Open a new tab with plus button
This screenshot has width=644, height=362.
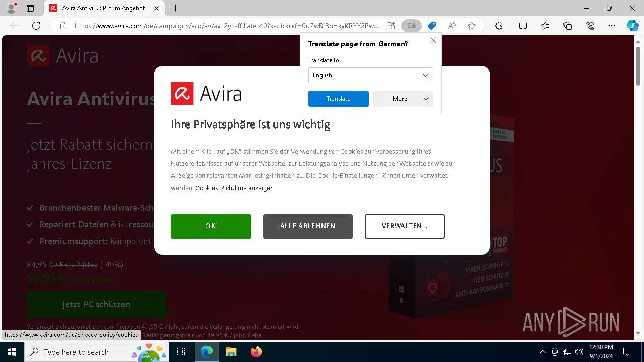(175, 8)
